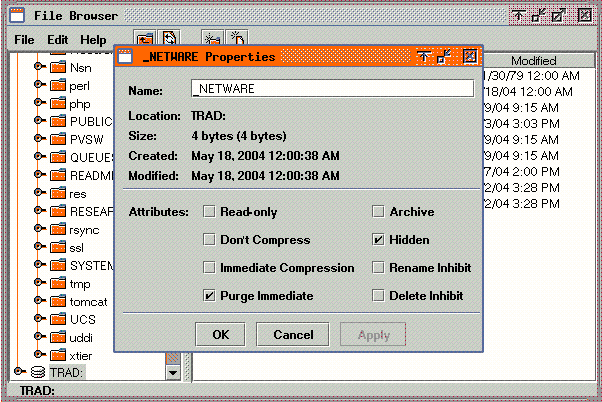
Task: Click the tomcat folder icon
Action: [x=58, y=301]
